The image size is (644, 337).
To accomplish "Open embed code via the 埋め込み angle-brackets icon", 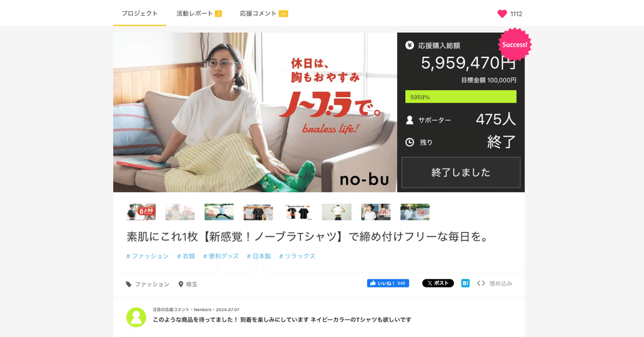I will click(x=480, y=283).
